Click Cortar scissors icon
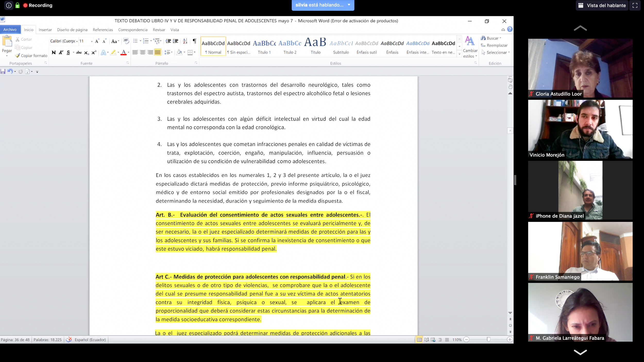 pyautogui.click(x=18, y=39)
